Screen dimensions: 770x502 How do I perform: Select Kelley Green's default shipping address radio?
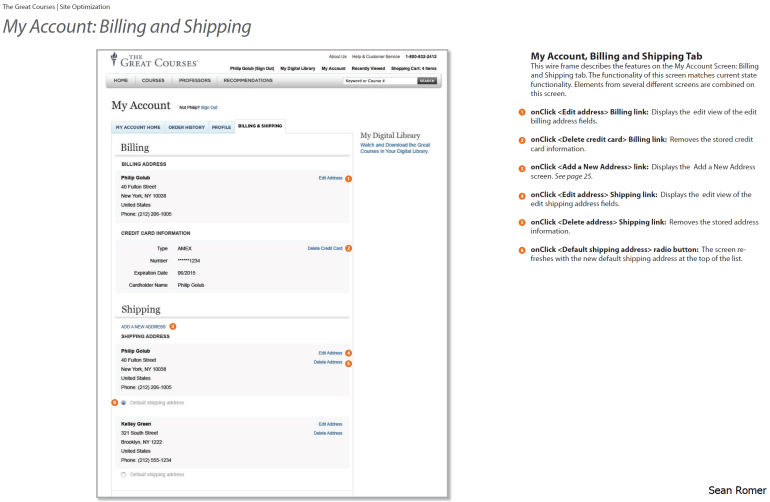124,474
